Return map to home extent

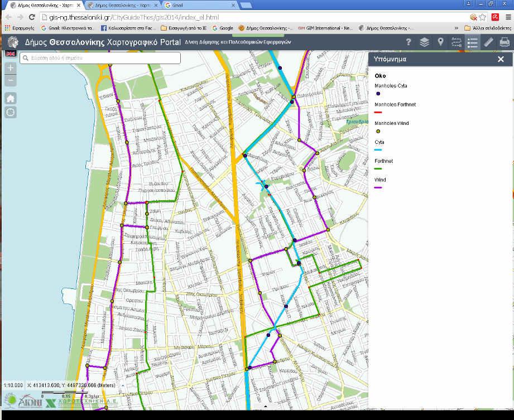point(11,98)
